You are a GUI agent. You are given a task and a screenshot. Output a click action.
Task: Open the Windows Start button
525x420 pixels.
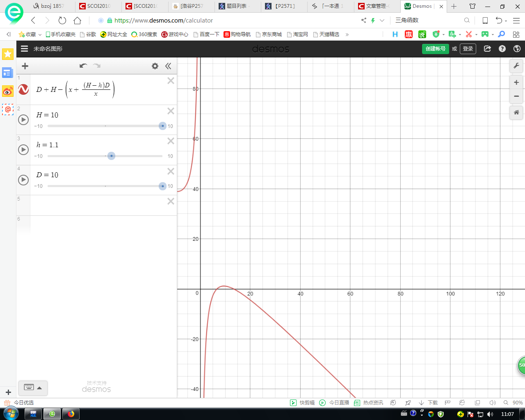11,413
